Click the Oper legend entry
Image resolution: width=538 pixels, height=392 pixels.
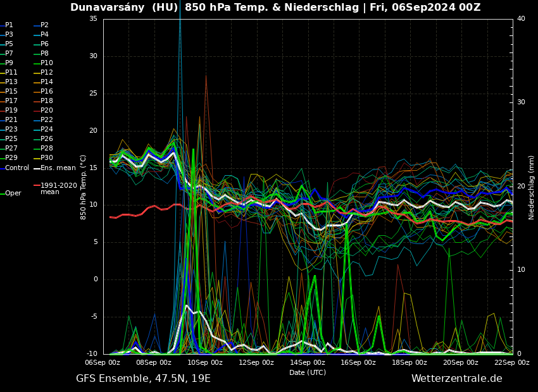13,193
